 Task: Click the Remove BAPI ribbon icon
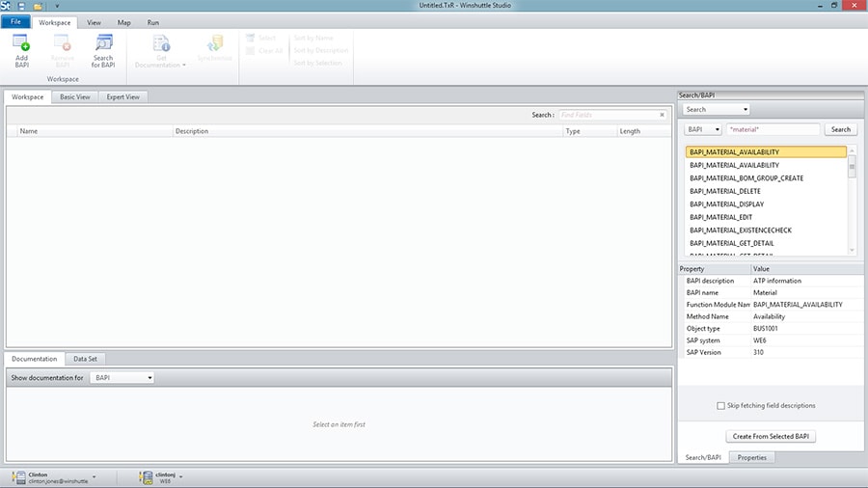pyautogui.click(x=62, y=43)
